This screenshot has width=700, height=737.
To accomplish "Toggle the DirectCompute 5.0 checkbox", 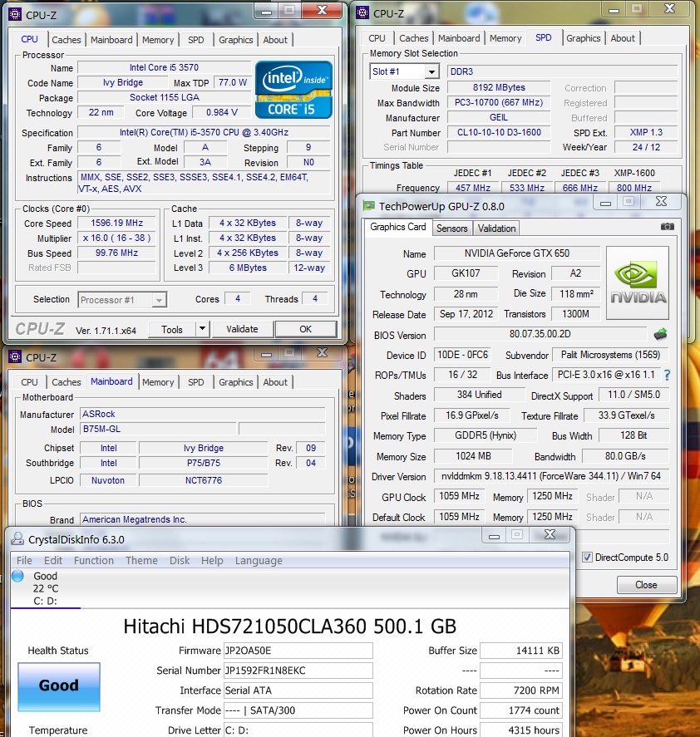I will 588,558.
